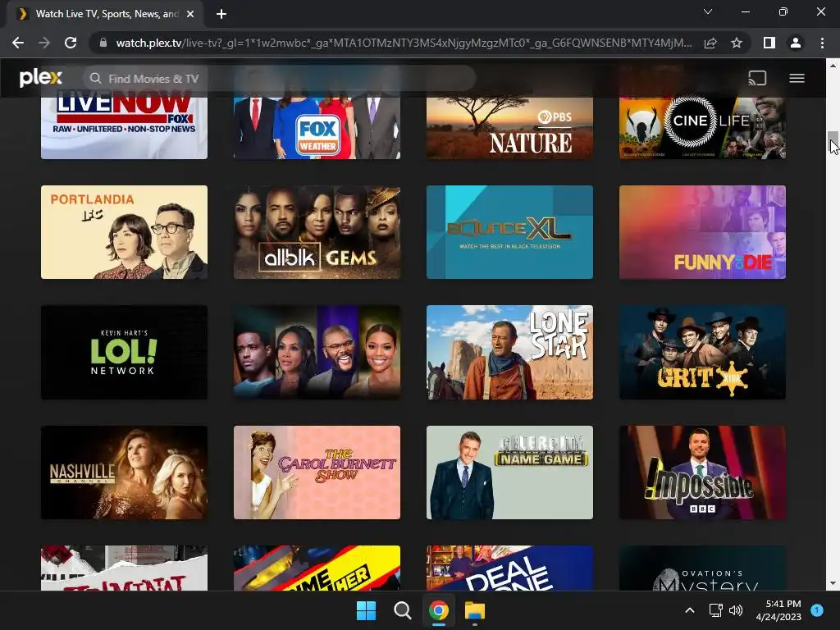Select the Watch Live TV tab
Screen dimensions: 840x630
(x=105, y=15)
